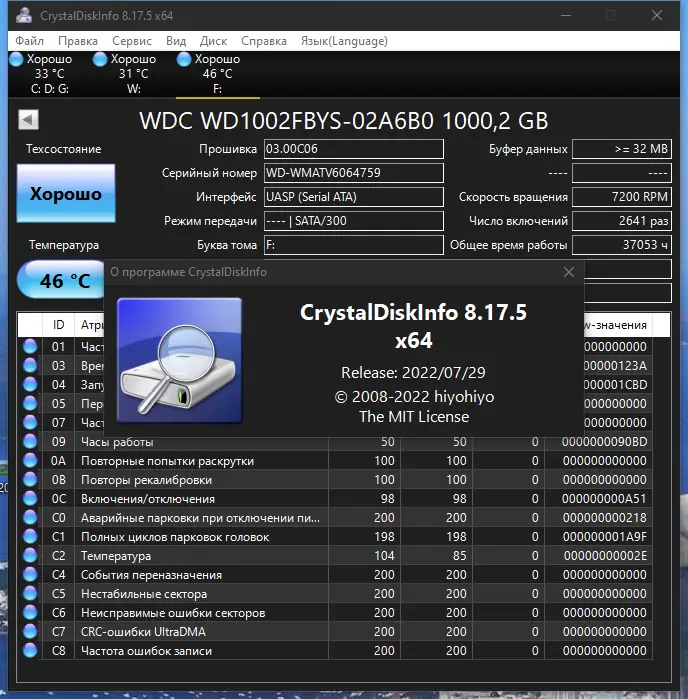
Task: Select the disk W: tab
Action: [x=133, y=74]
